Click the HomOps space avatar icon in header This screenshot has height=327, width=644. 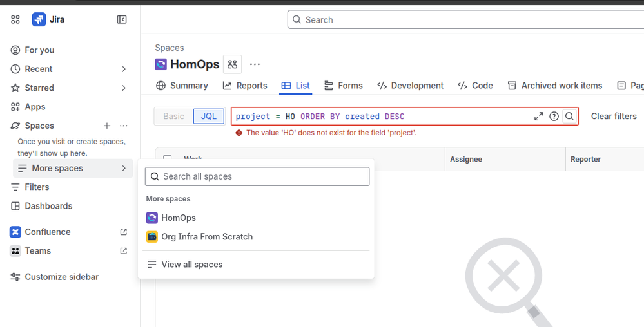(161, 64)
